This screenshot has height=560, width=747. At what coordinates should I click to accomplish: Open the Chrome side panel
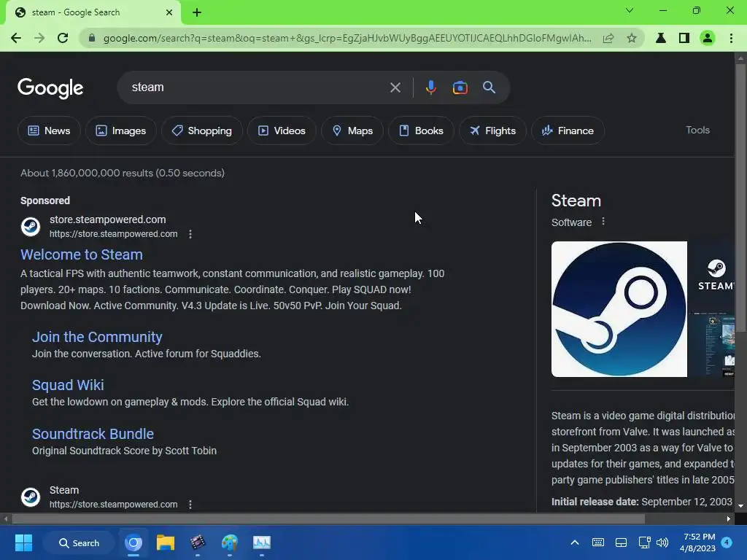click(x=684, y=38)
